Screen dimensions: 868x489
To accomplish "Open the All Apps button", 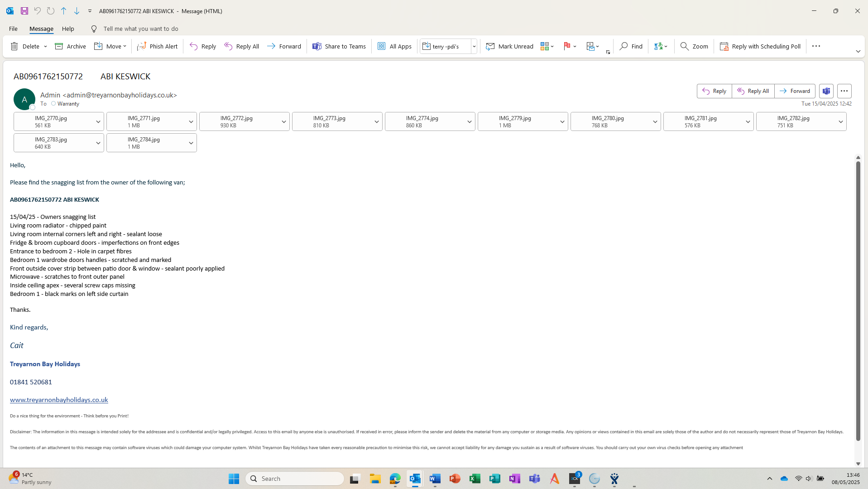I will click(394, 46).
